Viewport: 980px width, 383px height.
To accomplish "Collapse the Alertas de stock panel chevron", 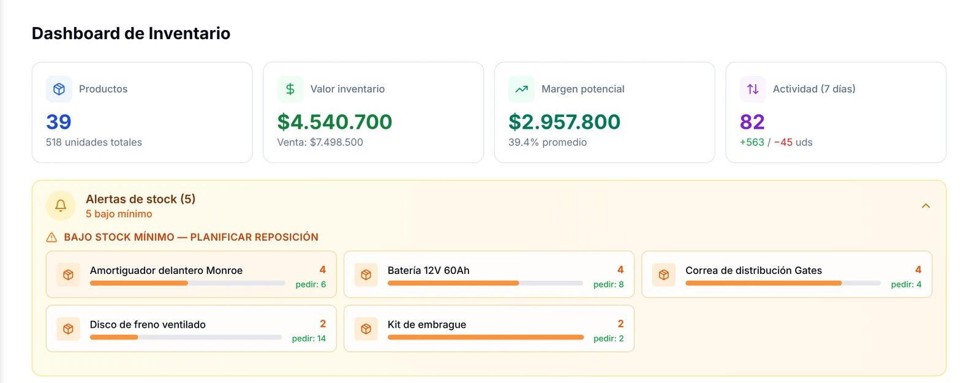I will [925, 206].
